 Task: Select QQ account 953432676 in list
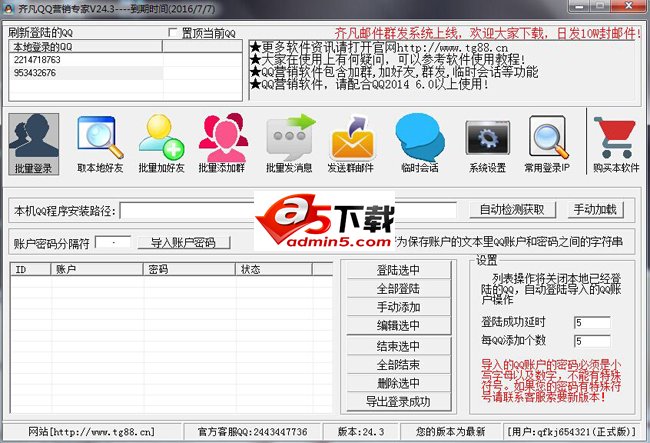point(86,73)
